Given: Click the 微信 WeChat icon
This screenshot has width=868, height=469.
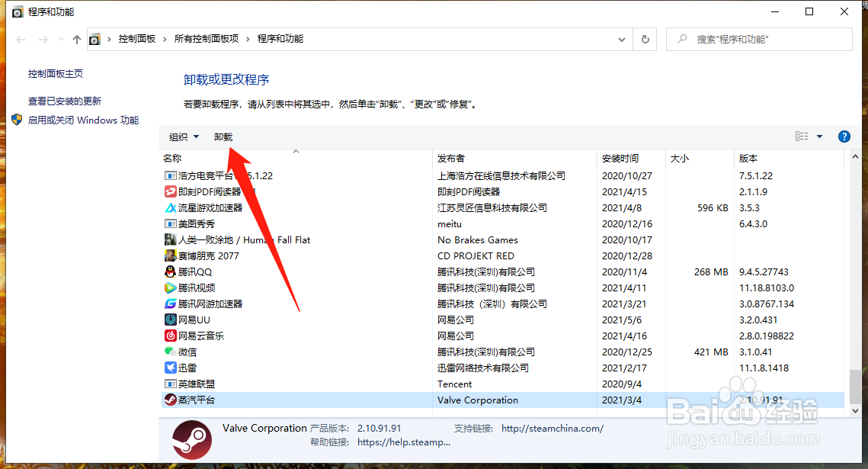Looking at the screenshot, I should point(170,352).
